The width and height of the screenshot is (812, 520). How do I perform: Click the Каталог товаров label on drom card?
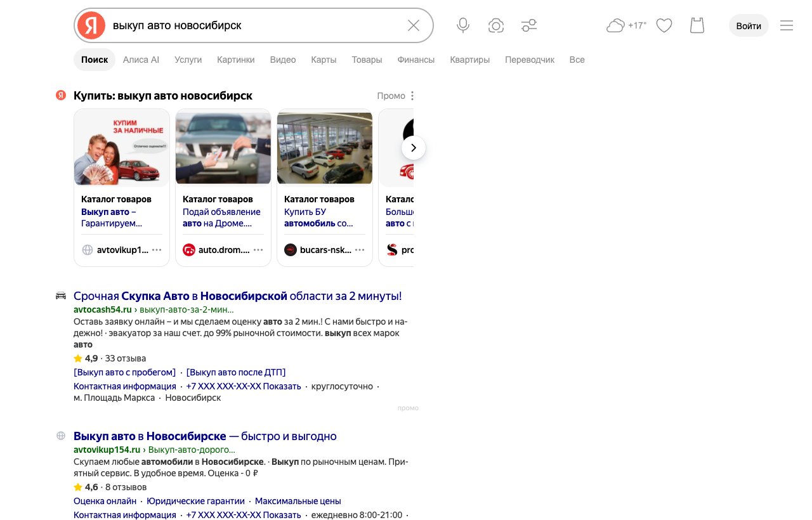[218, 199]
